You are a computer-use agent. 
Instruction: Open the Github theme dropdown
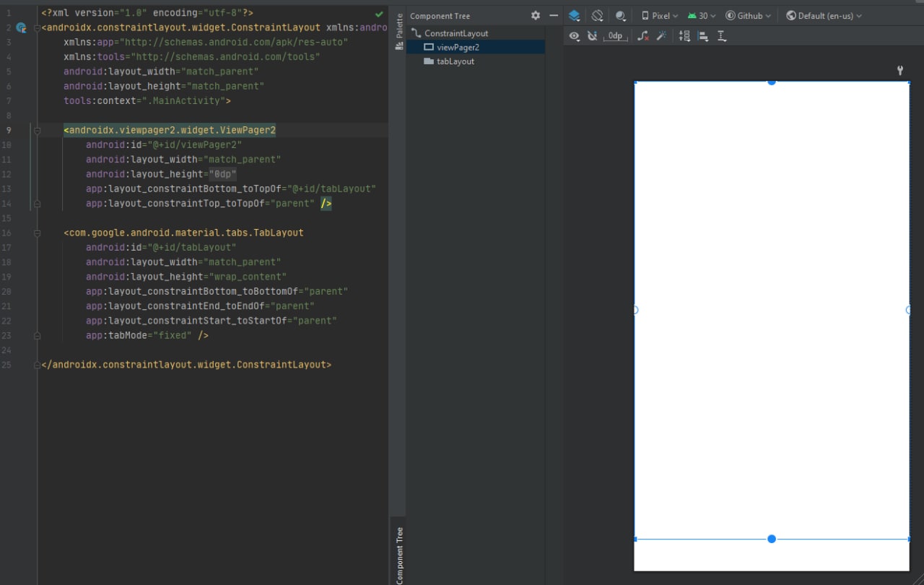749,15
